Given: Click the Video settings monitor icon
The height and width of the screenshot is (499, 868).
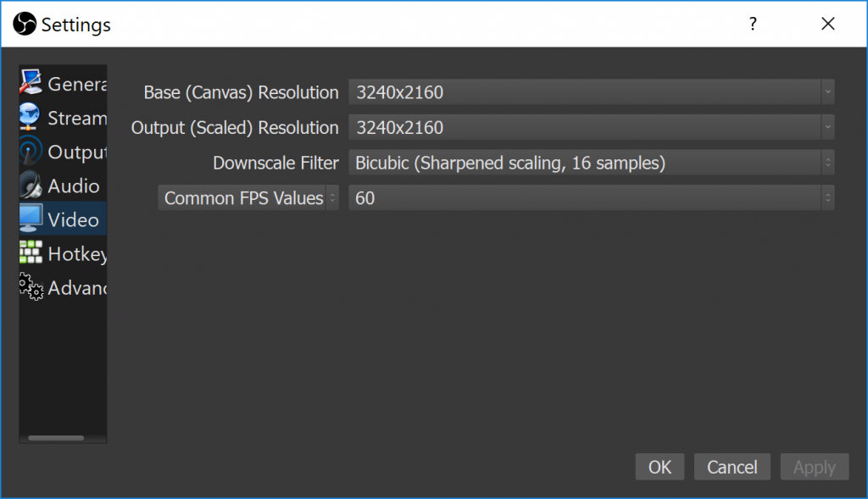Looking at the screenshot, I should tap(31, 219).
